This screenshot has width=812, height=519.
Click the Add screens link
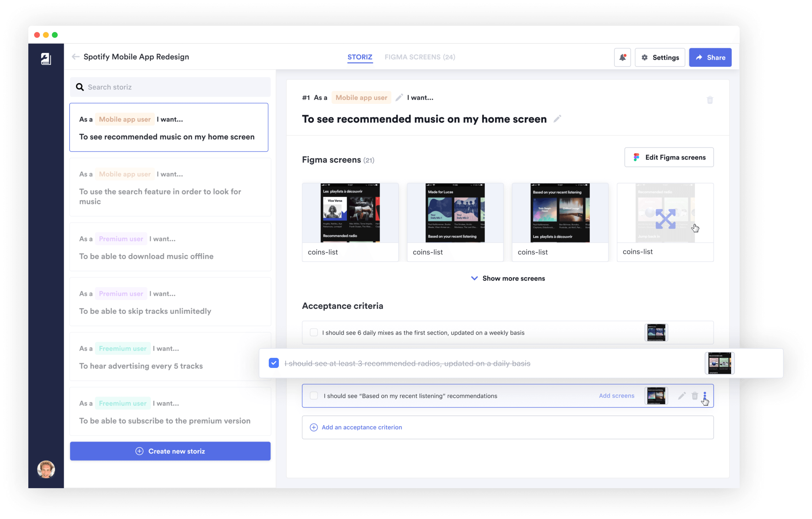617,396
